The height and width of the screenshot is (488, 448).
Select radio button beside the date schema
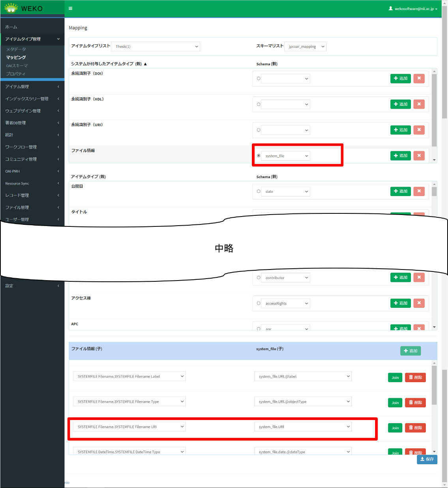click(259, 192)
